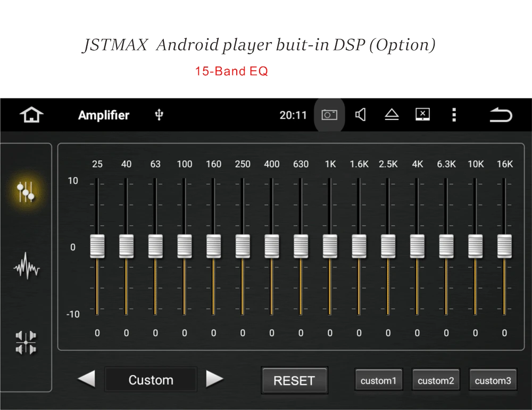Screen dimensions: 532x410
Task: Open the three-dot overflow menu
Action: 454,115
